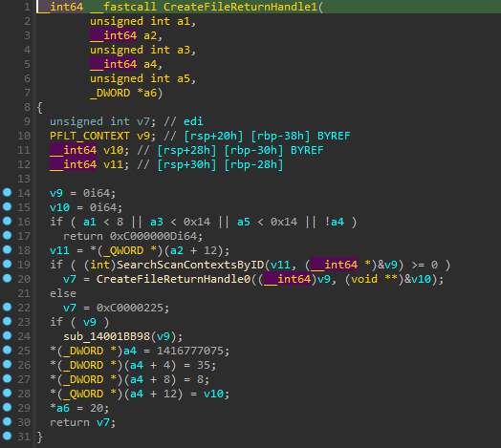
Task: Click parameter a4 declaration on line 5
Action: (150, 64)
